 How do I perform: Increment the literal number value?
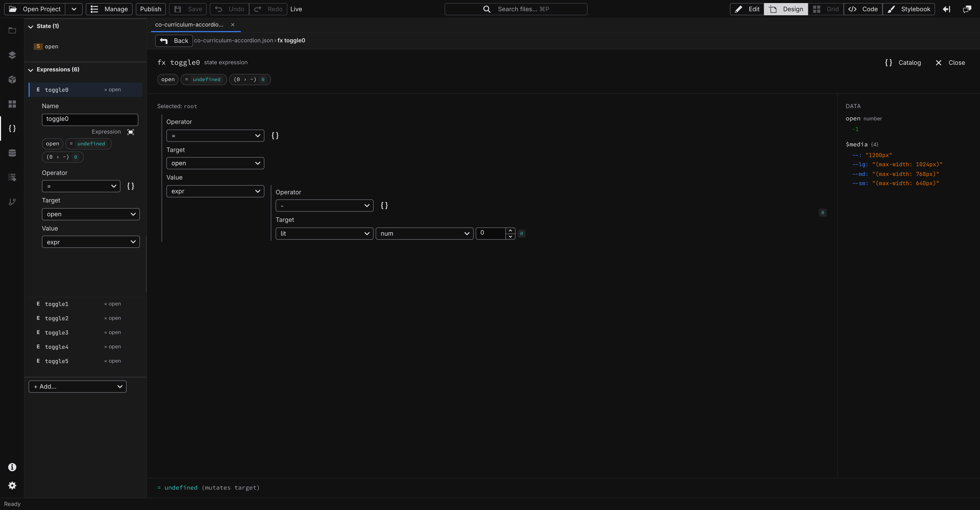point(510,230)
